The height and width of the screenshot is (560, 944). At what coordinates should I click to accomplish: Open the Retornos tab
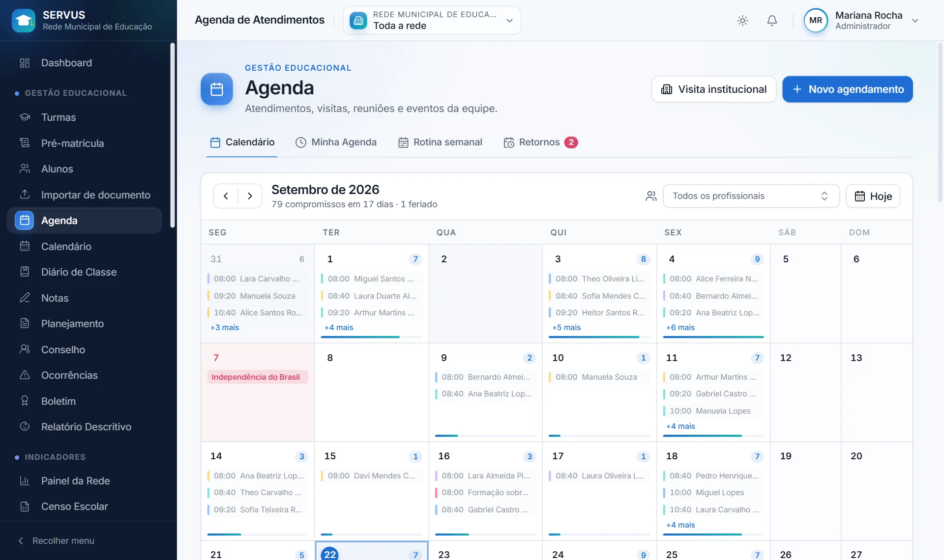pyautogui.click(x=540, y=142)
